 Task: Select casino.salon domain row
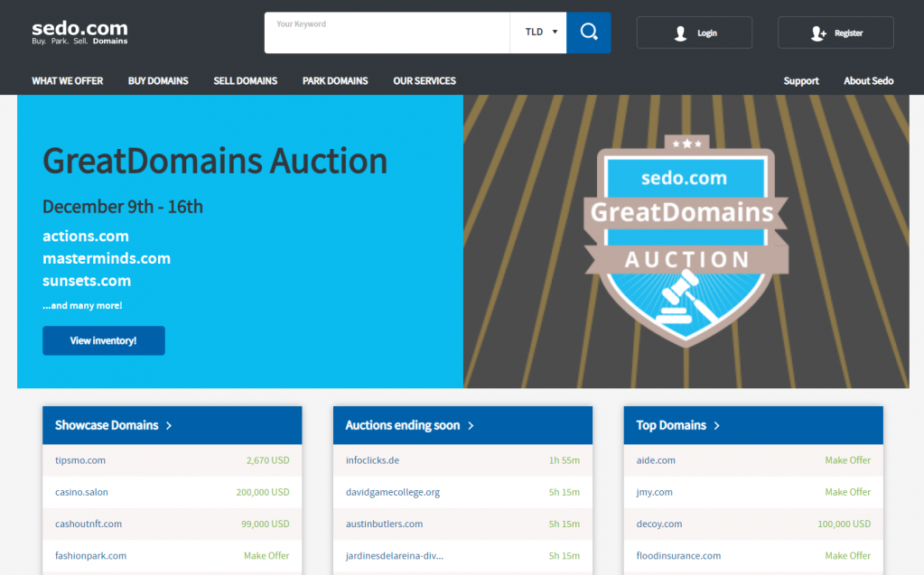pos(173,492)
